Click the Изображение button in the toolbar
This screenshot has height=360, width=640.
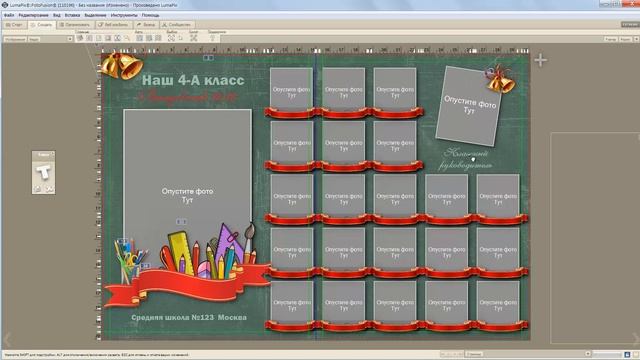pyautogui.click(x=15, y=39)
